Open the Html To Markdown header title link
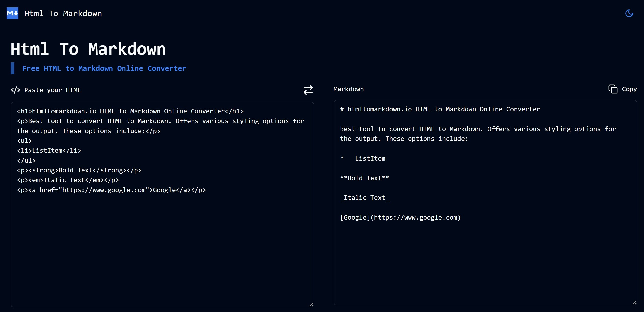Screen dimensions: 644x312 (x=63, y=13)
